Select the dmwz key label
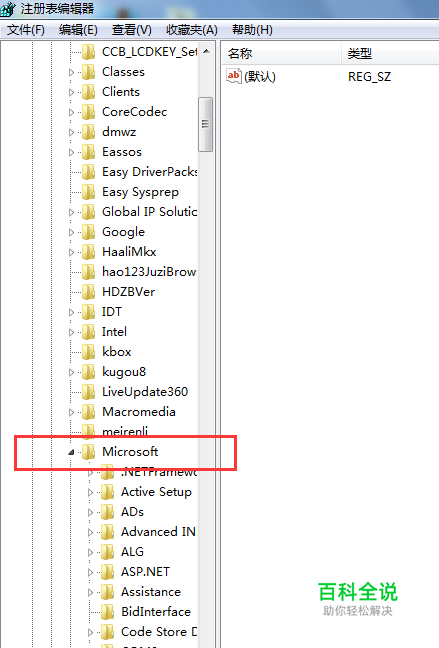439x648 pixels. (x=119, y=132)
